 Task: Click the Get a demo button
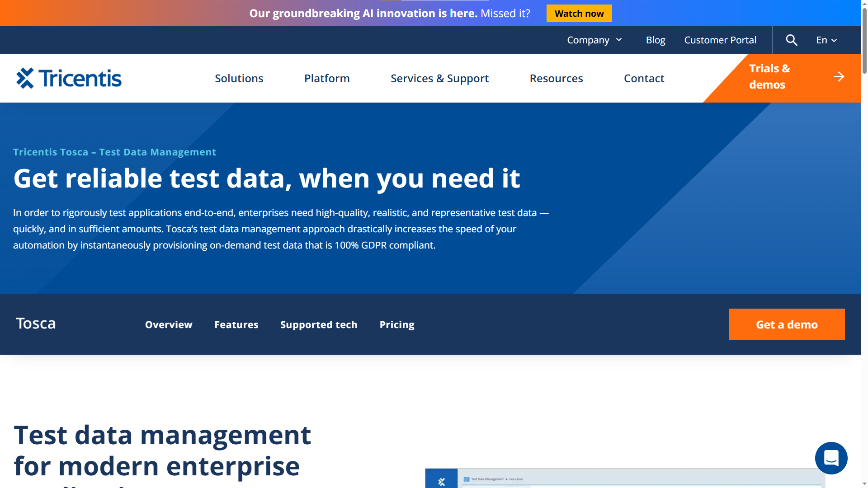[787, 324]
